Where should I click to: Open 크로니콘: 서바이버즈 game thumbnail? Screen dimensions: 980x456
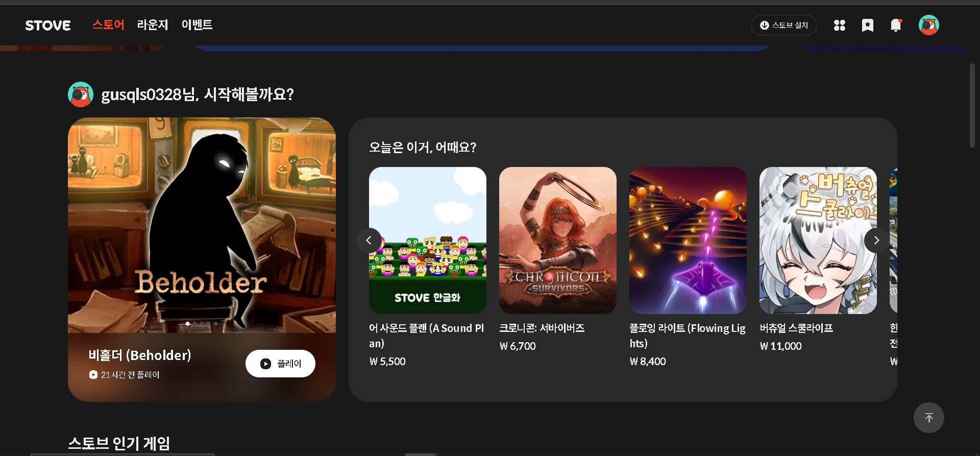[x=558, y=241]
